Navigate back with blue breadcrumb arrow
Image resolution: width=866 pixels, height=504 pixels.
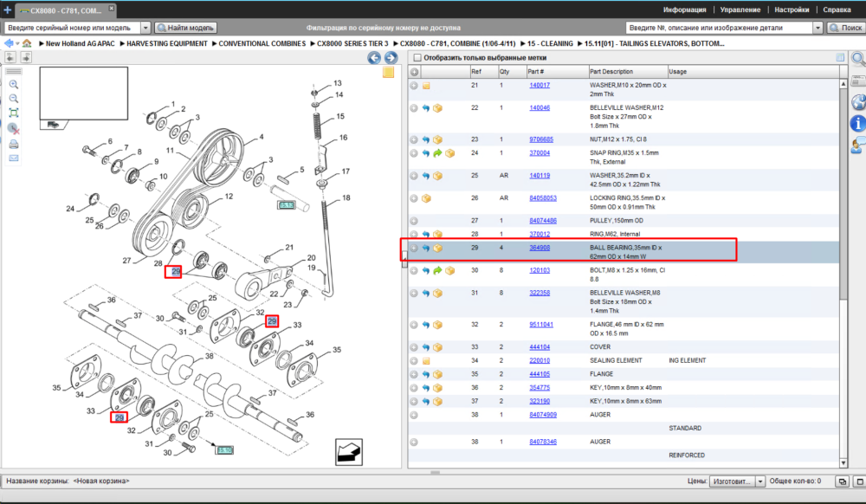[9, 43]
